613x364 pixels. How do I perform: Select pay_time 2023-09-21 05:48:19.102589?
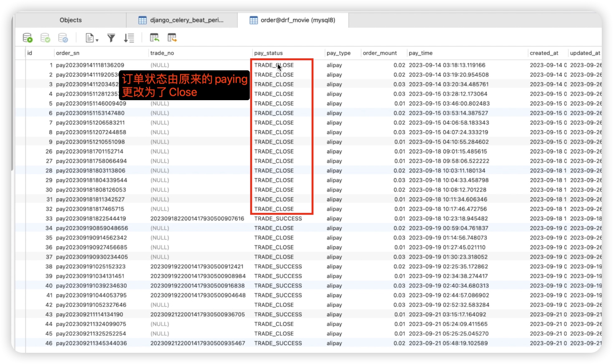(448, 343)
